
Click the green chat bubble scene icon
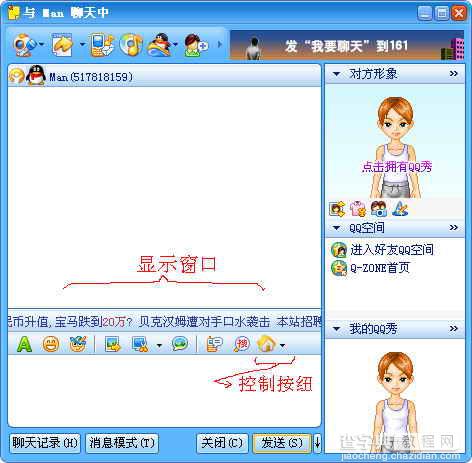pos(180,344)
